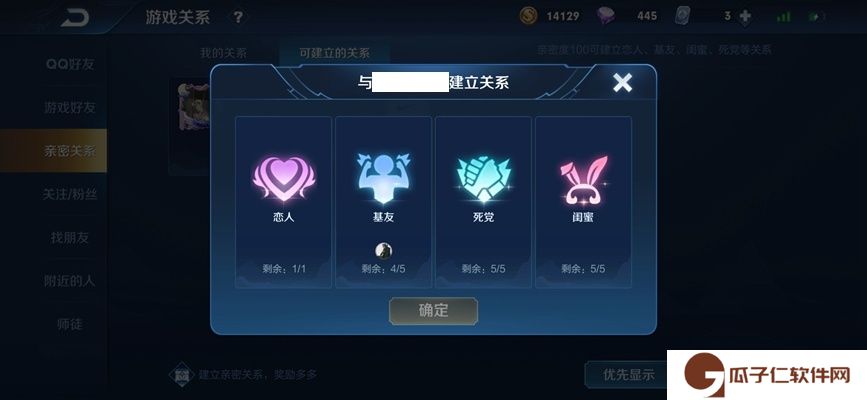Open the question mark help icon
Viewport: 867px width, 400px height.
238,18
